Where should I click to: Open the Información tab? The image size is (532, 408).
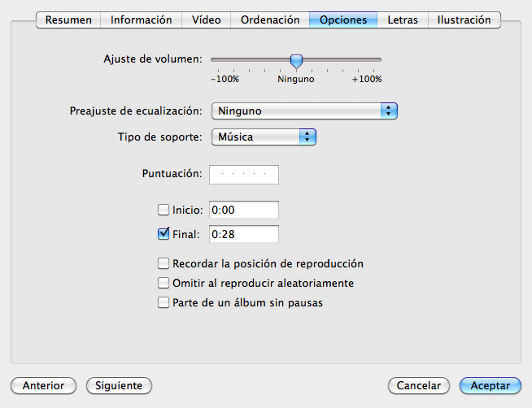point(142,20)
